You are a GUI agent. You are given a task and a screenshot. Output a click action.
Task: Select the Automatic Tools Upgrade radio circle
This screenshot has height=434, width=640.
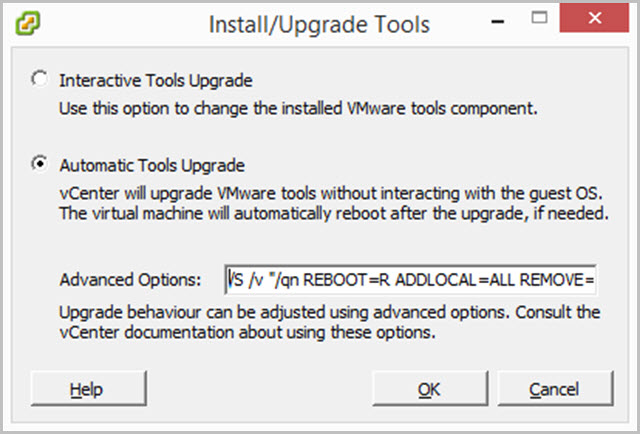40,164
